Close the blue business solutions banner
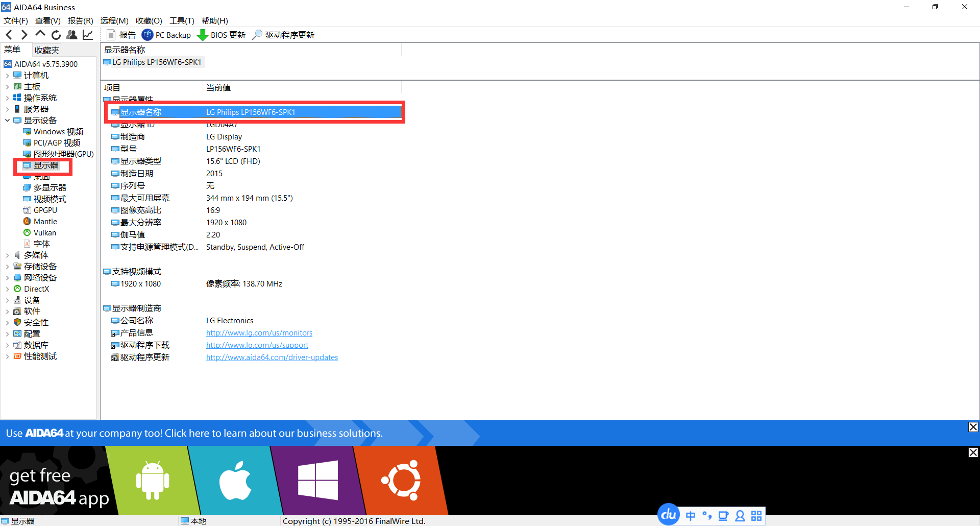 point(973,427)
